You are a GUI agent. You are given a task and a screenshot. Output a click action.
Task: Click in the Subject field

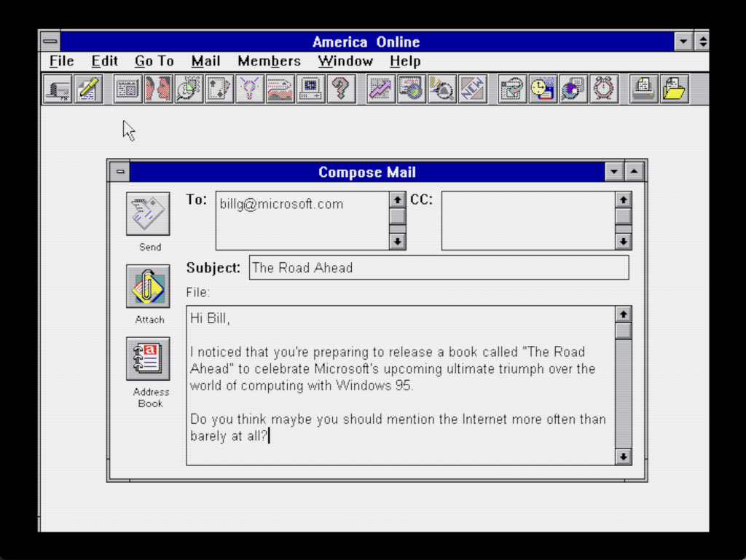click(439, 268)
